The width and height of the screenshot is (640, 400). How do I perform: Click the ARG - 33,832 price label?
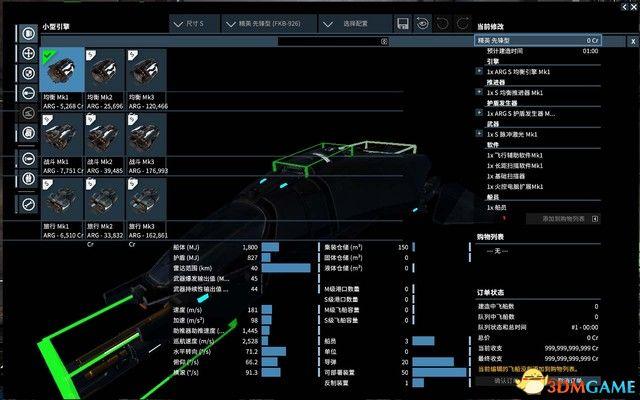coord(105,235)
